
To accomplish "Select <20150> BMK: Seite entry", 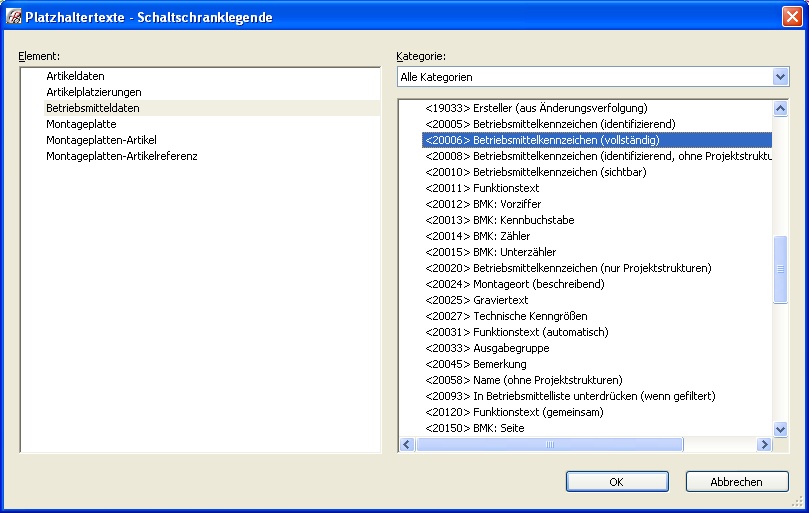I will pyautogui.click(x=475, y=428).
